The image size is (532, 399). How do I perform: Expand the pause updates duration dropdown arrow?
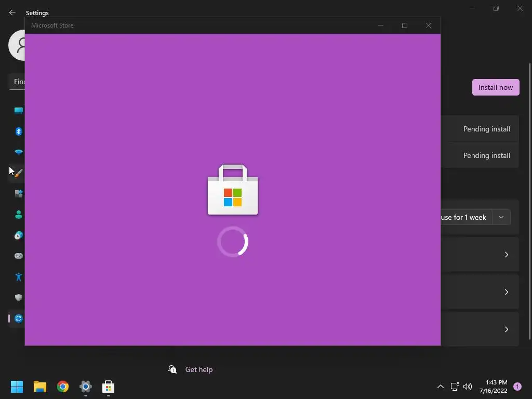[x=501, y=217]
